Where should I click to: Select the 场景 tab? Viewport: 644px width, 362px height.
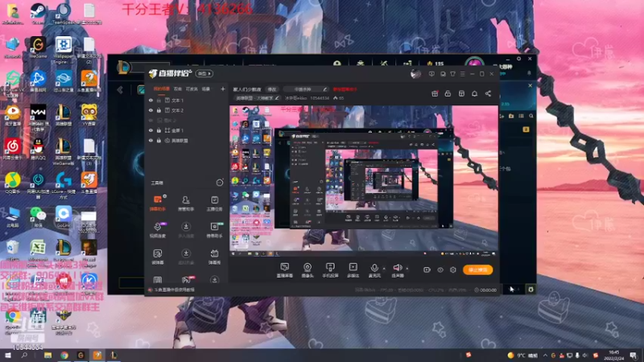tap(206, 88)
